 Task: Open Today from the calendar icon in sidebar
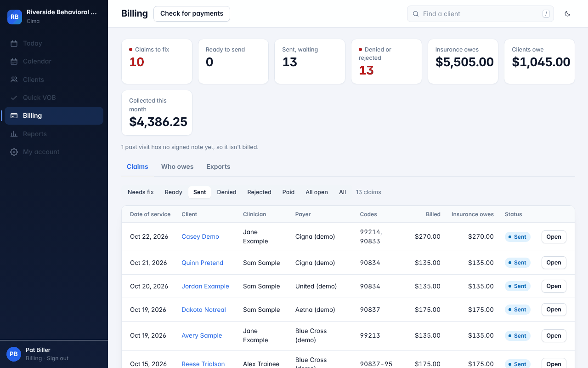pos(14,43)
